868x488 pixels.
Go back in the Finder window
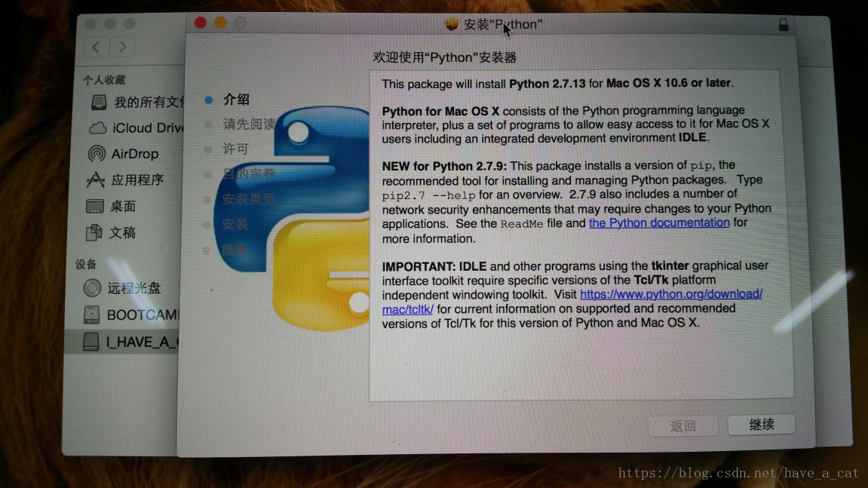point(97,47)
